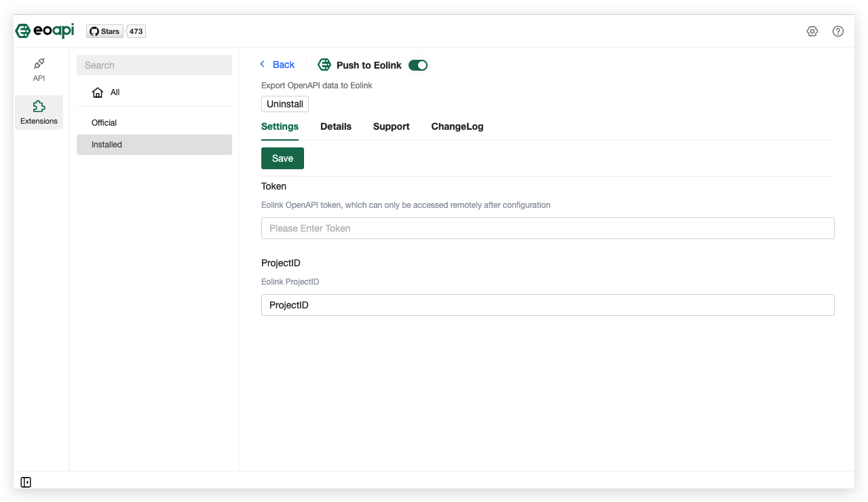
Task: Click the eoapi logo
Action: click(x=45, y=31)
